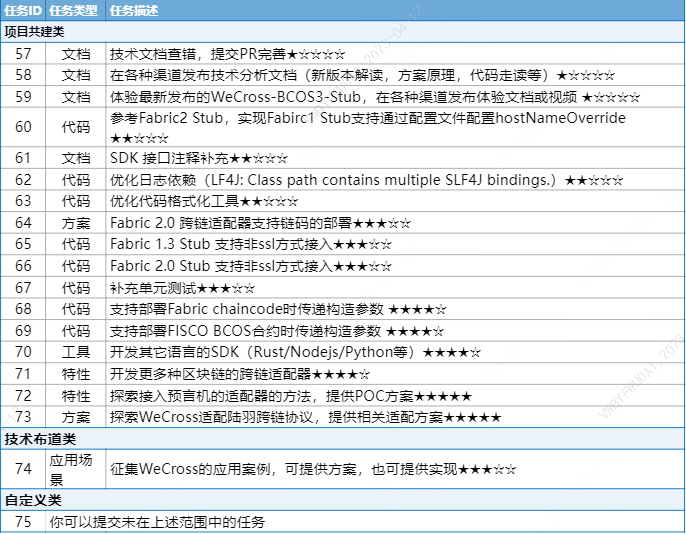Click description Fabric 2.0 Stub 支持非ssl方式接入
This screenshot has width=686, height=534.
click(x=251, y=266)
